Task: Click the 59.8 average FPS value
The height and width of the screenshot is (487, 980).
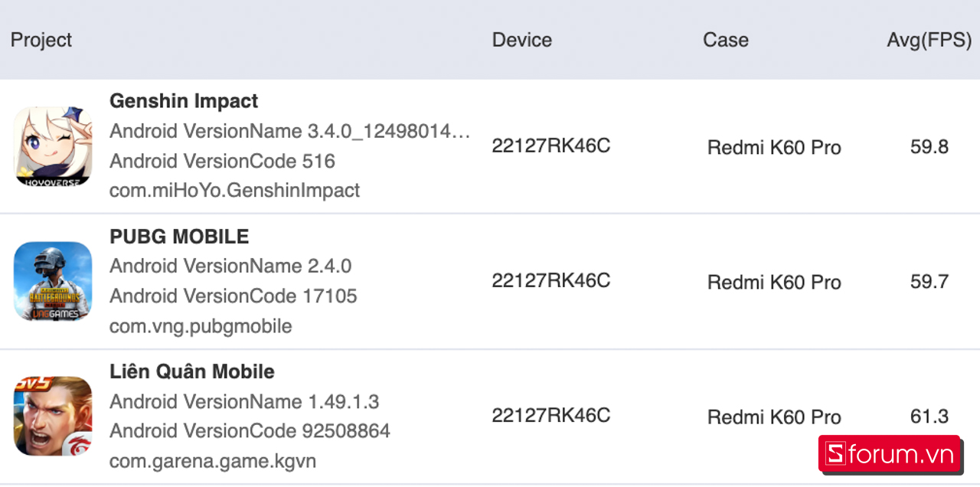Action: coord(929,146)
